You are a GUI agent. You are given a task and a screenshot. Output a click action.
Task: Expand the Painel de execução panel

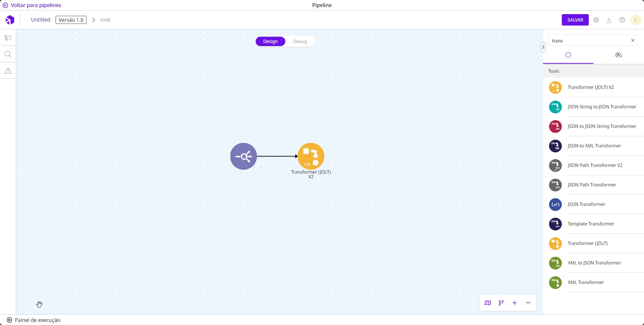point(34,320)
